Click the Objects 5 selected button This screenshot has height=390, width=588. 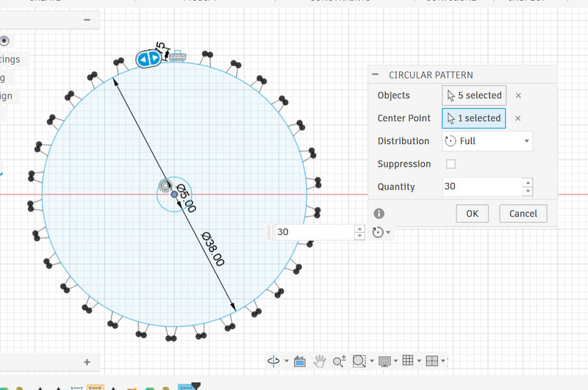[x=474, y=95]
